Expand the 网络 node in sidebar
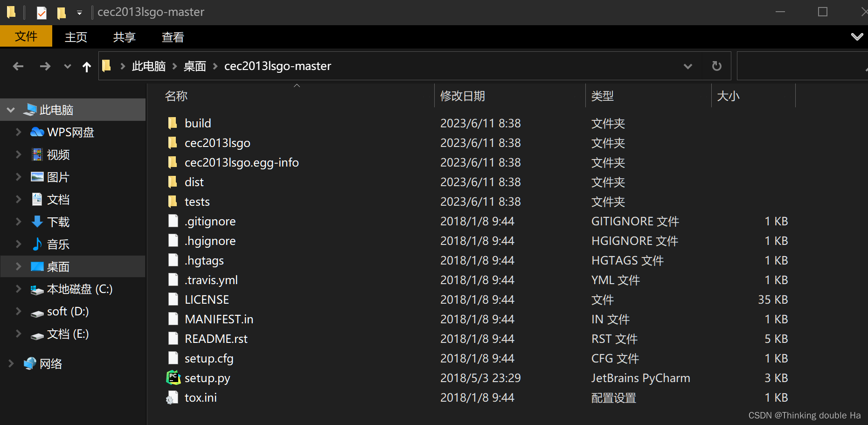The width and height of the screenshot is (868, 425). click(x=10, y=363)
